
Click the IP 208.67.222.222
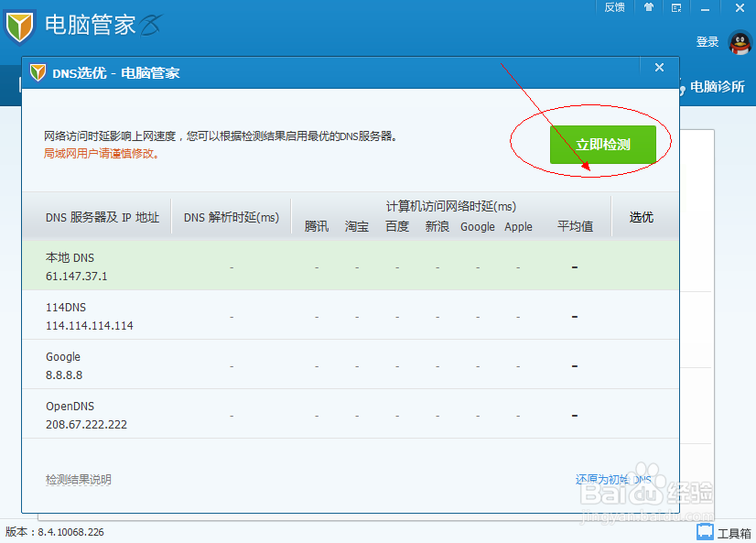click(x=86, y=424)
